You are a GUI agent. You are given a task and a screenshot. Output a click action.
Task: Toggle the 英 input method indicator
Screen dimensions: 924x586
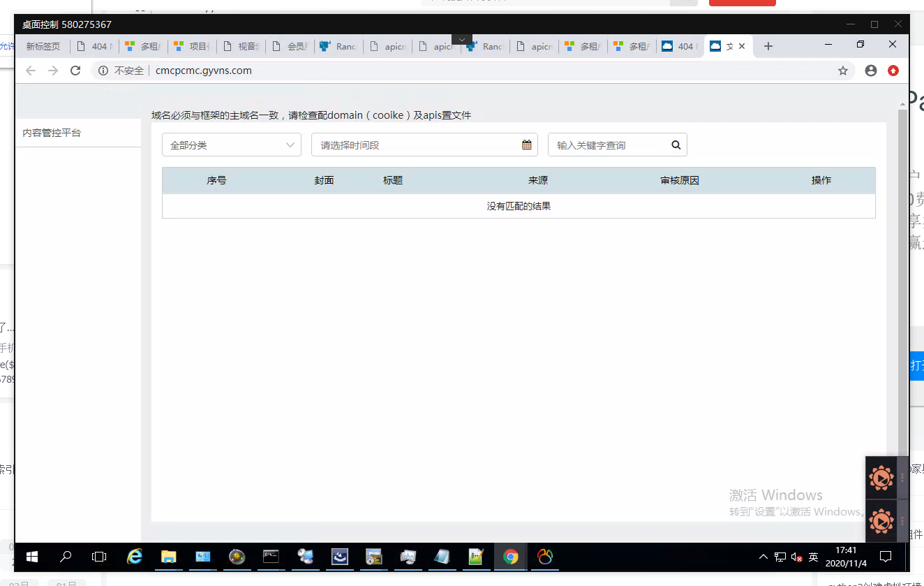813,557
